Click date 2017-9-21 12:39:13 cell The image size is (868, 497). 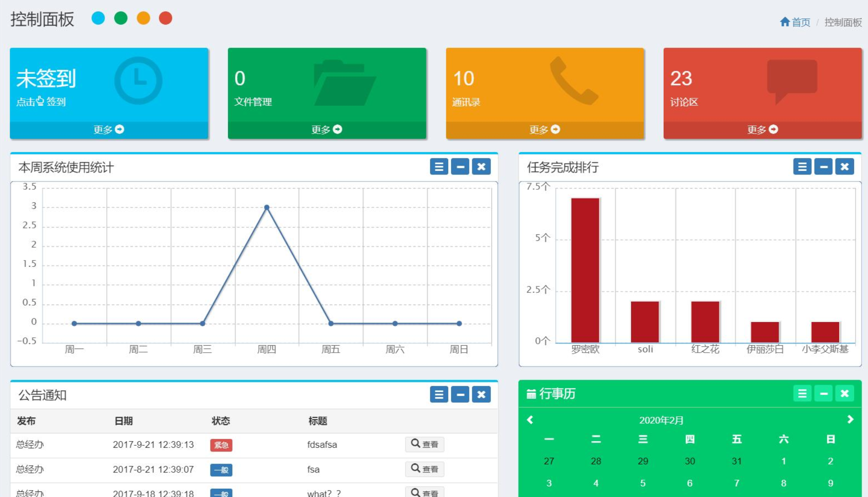pos(153,445)
